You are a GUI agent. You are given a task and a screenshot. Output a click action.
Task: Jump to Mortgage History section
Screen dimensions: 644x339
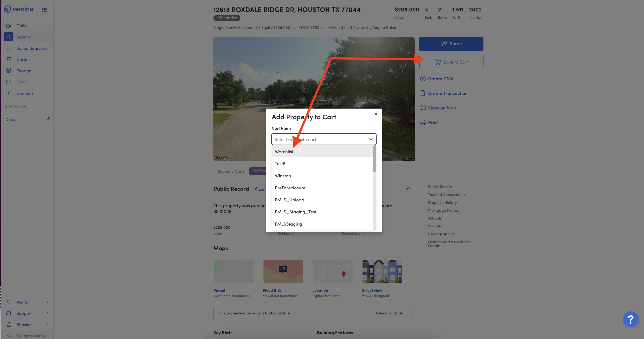click(x=444, y=211)
